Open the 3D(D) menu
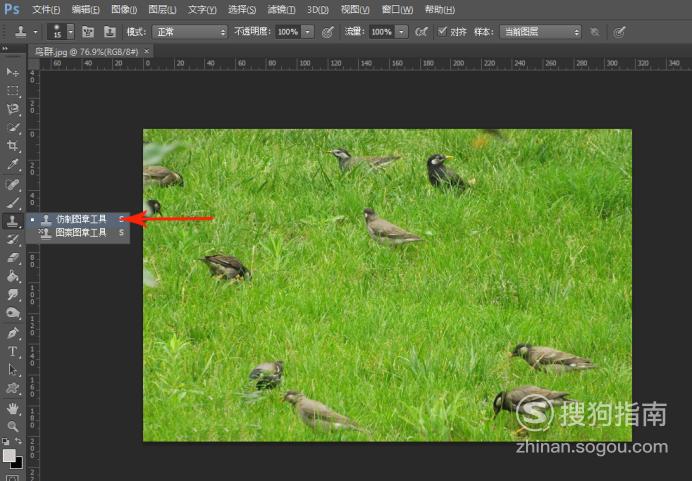Image resolution: width=692 pixels, height=481 pixels. 318,9
